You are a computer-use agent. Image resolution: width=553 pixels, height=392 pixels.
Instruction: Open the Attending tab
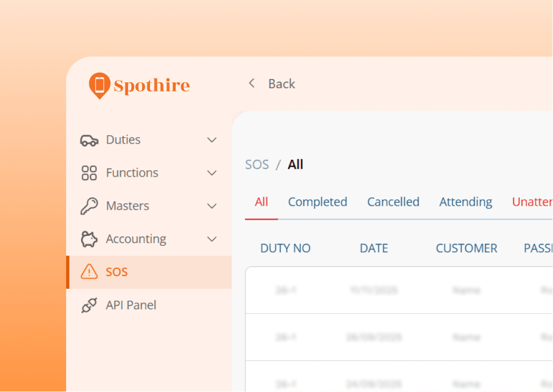[465, 202]
